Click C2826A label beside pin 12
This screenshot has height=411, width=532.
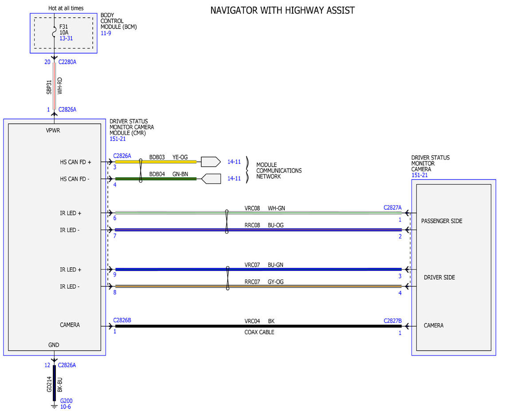(x=67, y=365)
